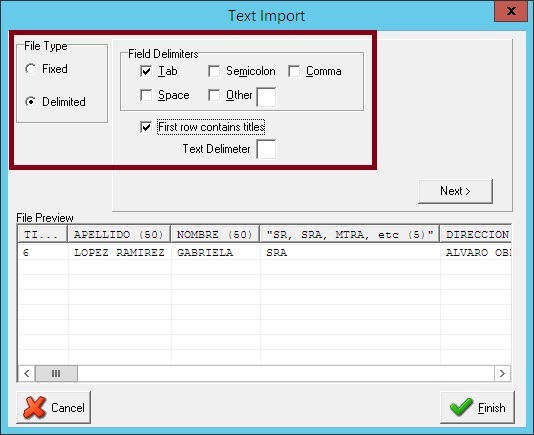Toggle First row contains titles

(146, 127)
